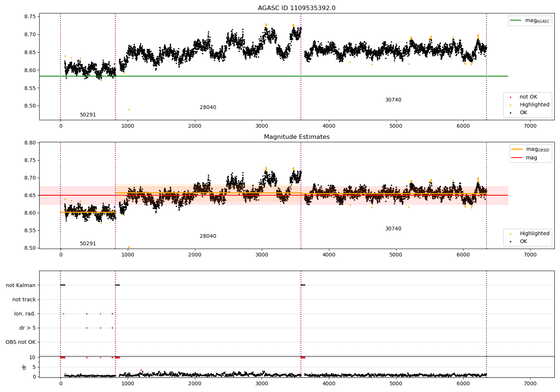Image resolution: width=560 pixels, height=392 pixels.
Task: Click the green mag AGASC legend entry
Action: point(530,21)
